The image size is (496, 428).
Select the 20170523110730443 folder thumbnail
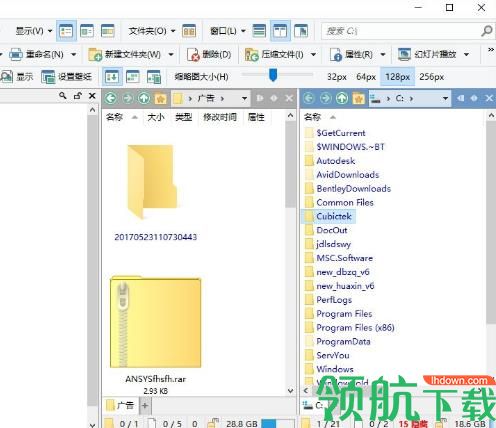tap(155, 192)
